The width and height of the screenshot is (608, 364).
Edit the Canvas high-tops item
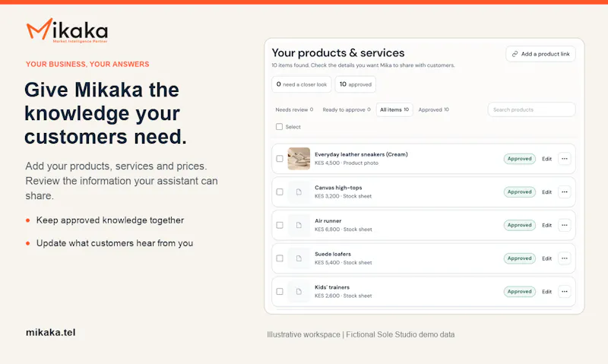point(546,192)
